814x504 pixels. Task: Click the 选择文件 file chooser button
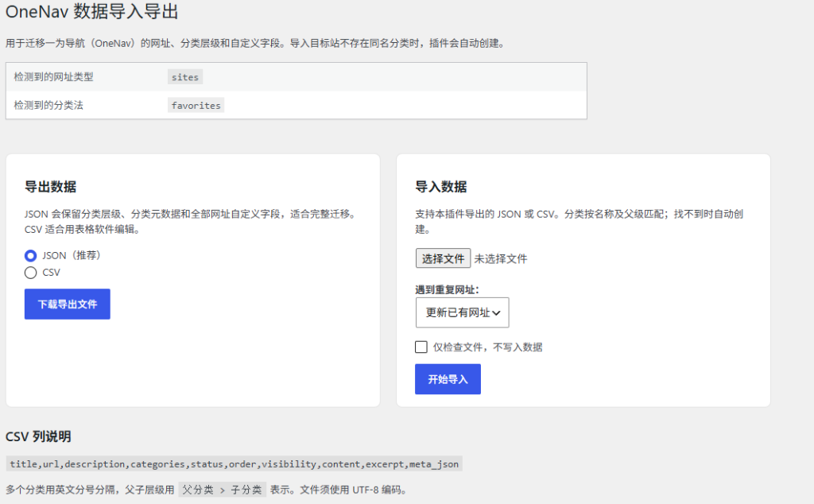point(443,258)
